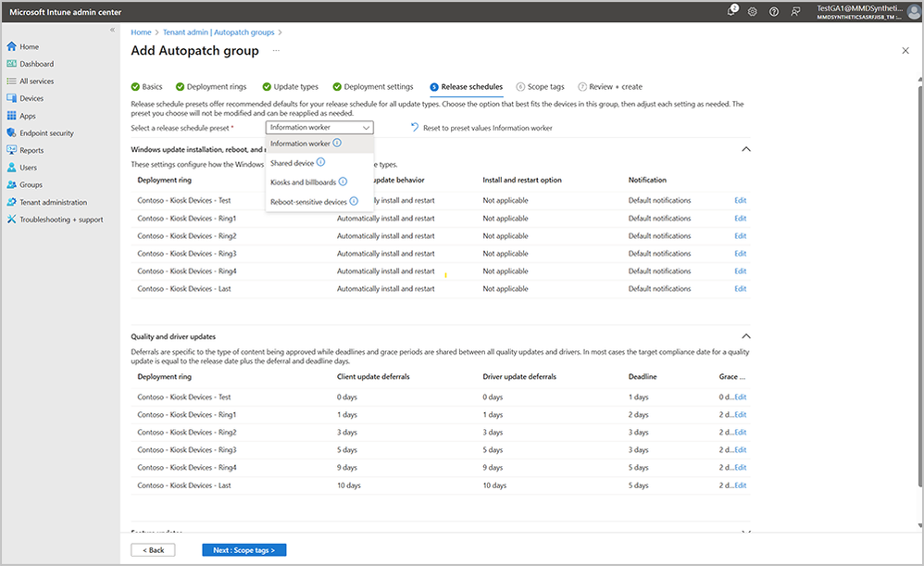Click info icon next to Information worker option
Viewport: 924px width, 566px height.
[x=337, y=143]
